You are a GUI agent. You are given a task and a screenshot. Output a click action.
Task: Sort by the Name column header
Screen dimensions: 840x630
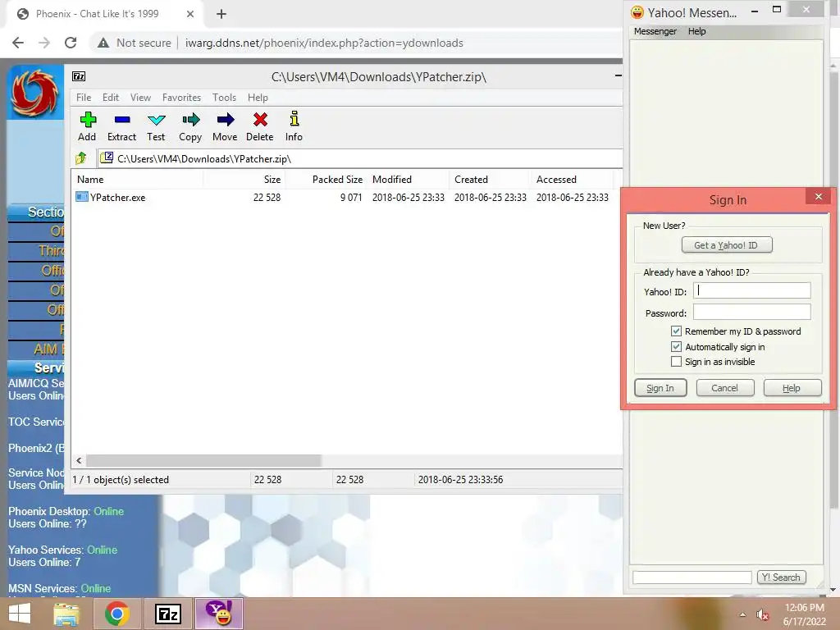137,180
